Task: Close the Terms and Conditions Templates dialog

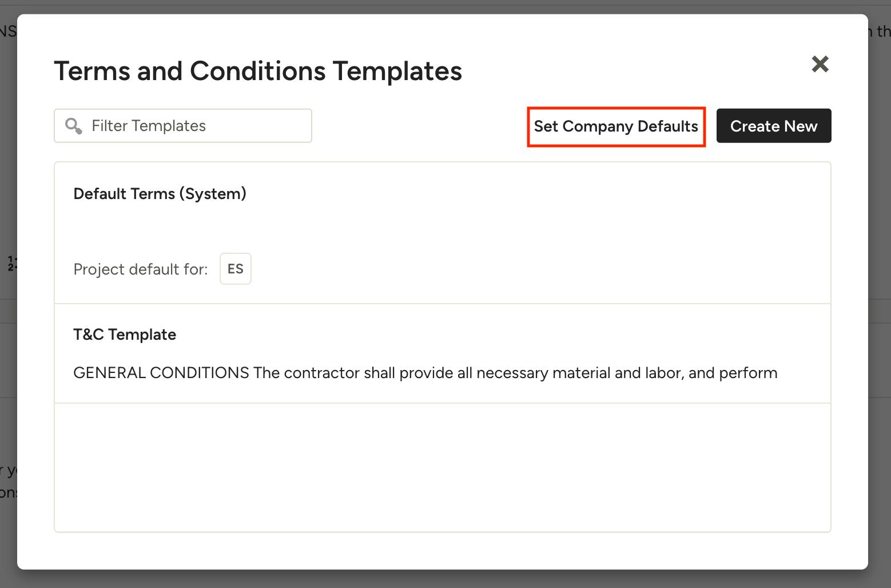Action: coord(820,64)
